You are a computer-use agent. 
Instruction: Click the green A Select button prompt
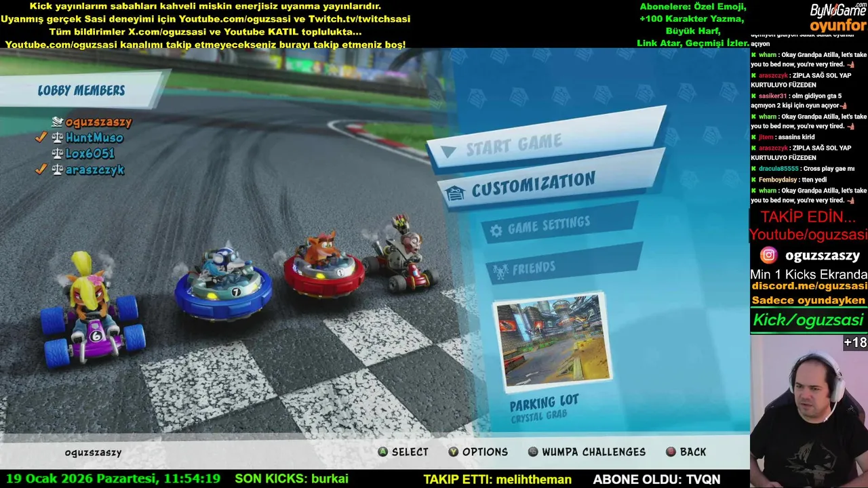(x=383, y=451)
